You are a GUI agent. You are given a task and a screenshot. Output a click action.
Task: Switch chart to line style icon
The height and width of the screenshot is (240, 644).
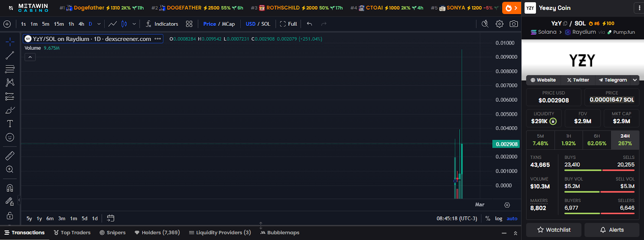coord(113,24)
